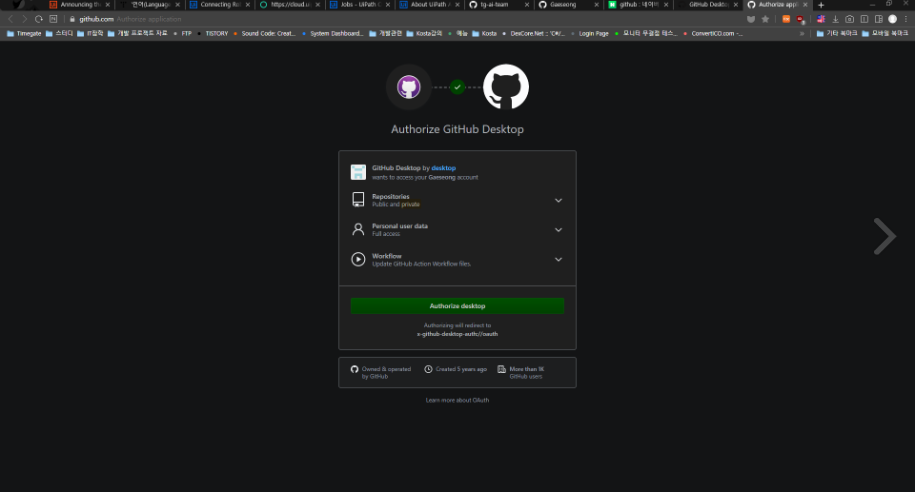916x494 pixels.
Task: Click the site lock icon in address bar
Action: point(72,19)
